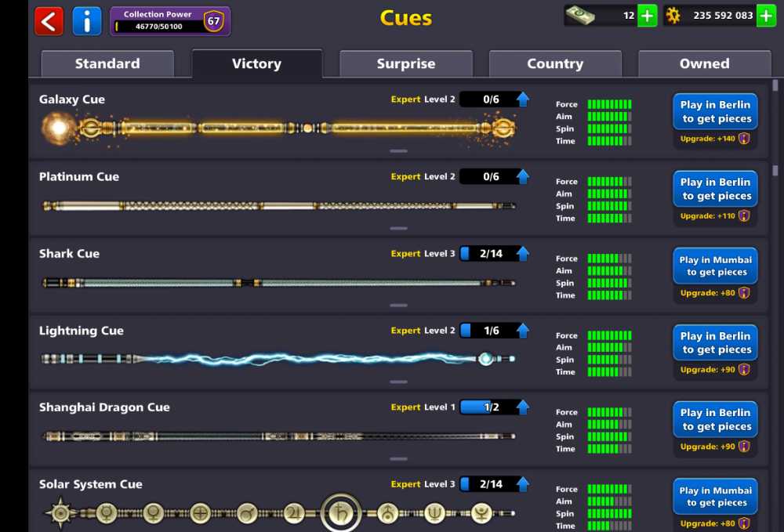The width and height of the screenshot is (784, 532).
Task: Expand the Shark Cue details handle
Action: (x=398, y=306)
